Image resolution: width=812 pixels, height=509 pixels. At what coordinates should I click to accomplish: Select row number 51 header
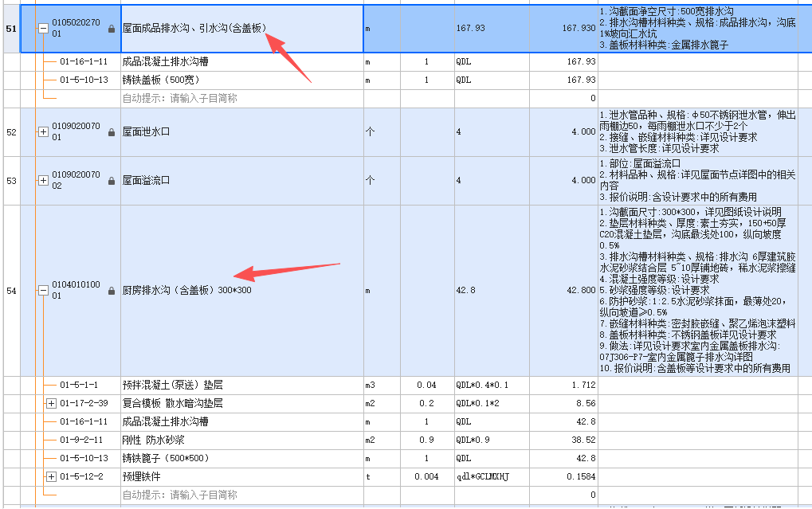(x=11, y=29)
